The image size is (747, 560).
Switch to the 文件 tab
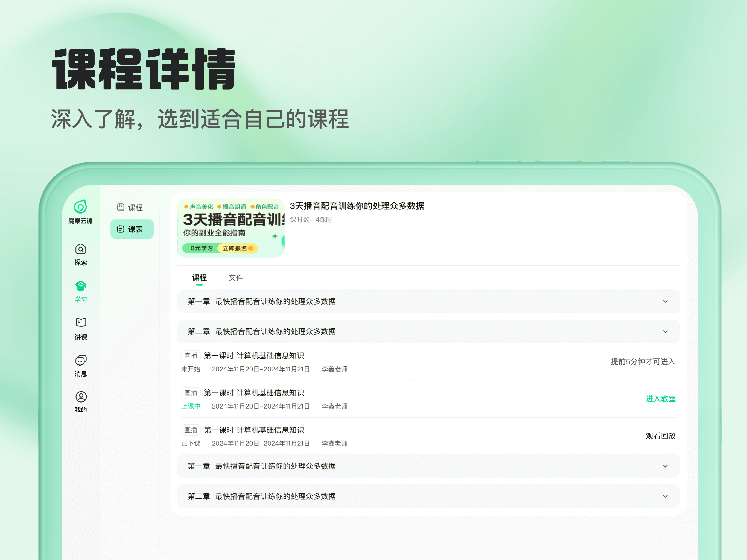(x=236, y=278)
